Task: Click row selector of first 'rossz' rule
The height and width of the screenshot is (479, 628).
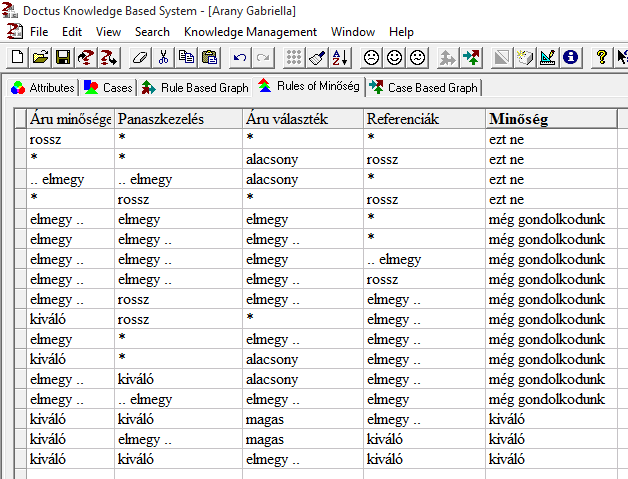Action: [20, 139]
